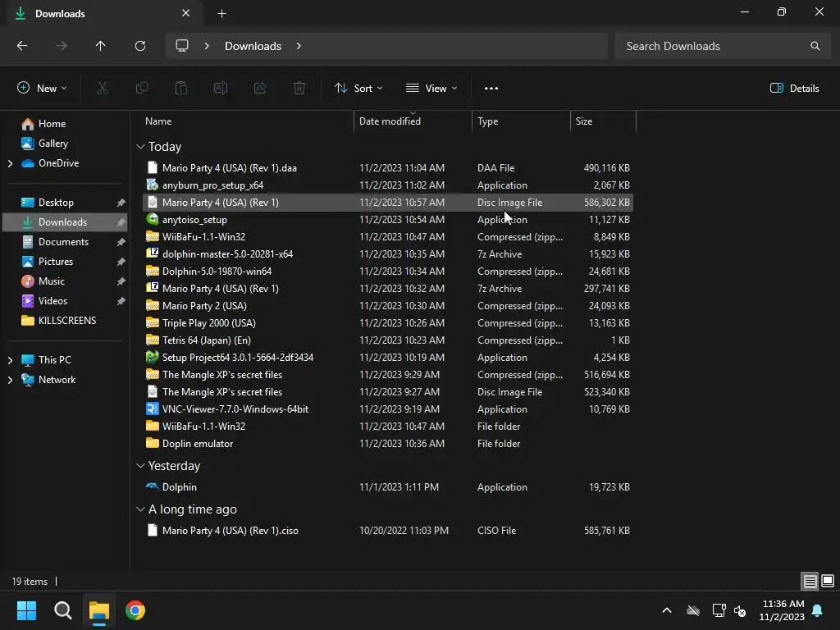Expand OneDrive in navigation pane
The width and height of the screenshot is (840, 630).
(10, 163)
